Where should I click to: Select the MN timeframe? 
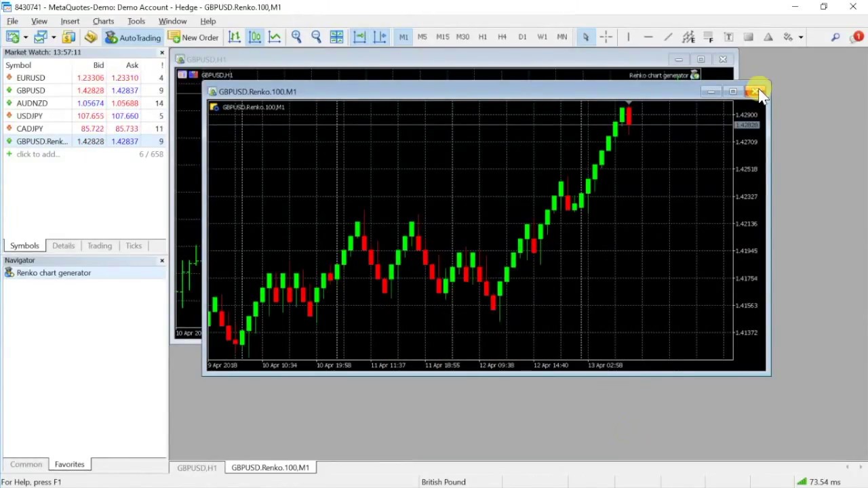pos(562,37)
